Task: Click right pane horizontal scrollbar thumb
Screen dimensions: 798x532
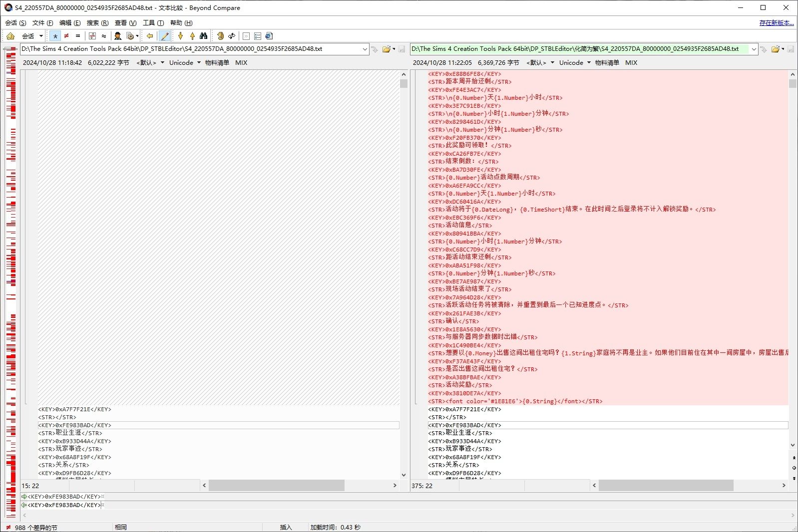Action: [x=666, y=486]
